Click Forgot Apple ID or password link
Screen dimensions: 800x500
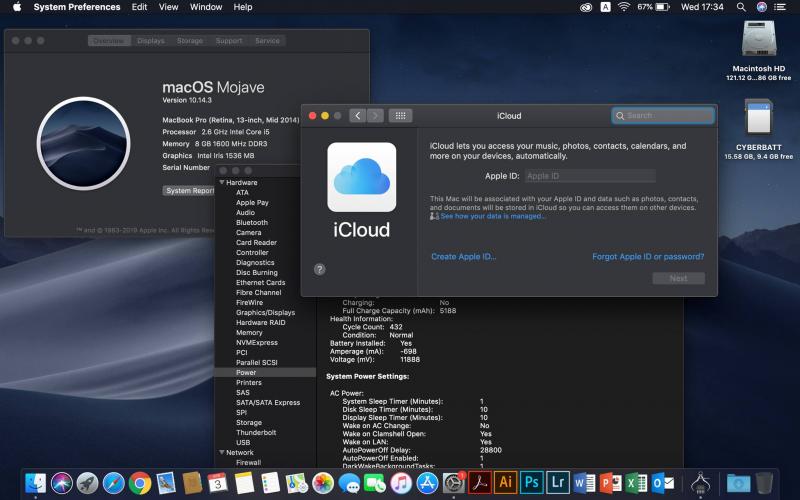[x=648, y=257]
